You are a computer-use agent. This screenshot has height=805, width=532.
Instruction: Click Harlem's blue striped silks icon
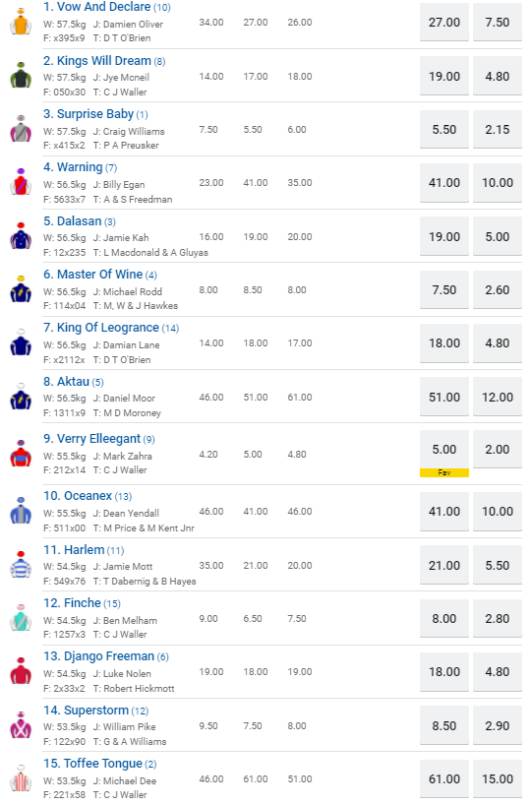[21, 564]
